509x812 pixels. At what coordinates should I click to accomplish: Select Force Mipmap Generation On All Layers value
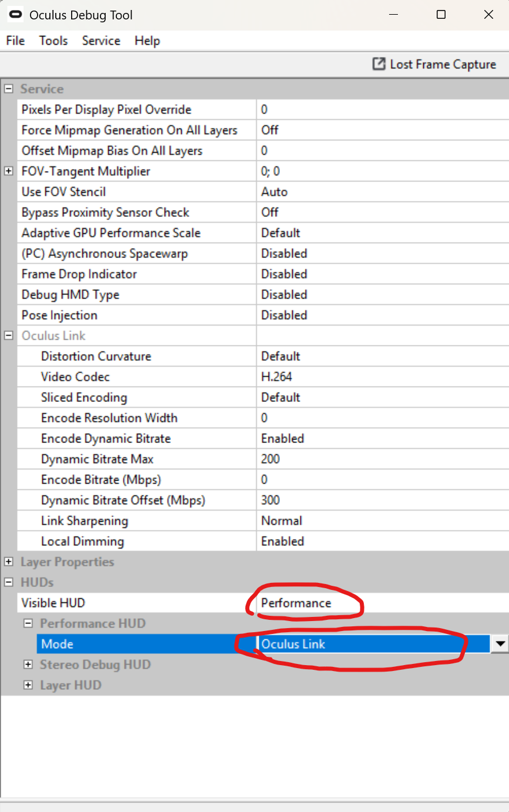(383, 130)
